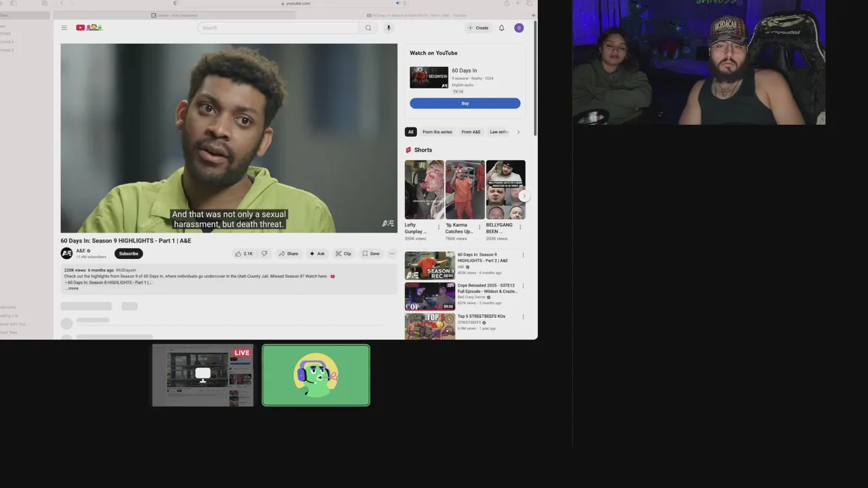Clip the video using the scissors button
Image resolution: width=868 pixels, height=488 pixels.
coord(343,253)
